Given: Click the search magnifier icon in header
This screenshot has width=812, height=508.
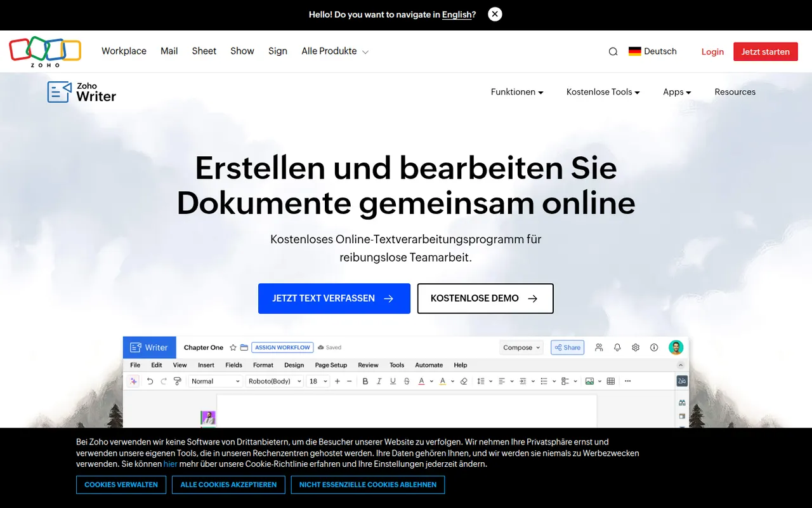Looking at the screenshot, I should [x=613, y=51].
